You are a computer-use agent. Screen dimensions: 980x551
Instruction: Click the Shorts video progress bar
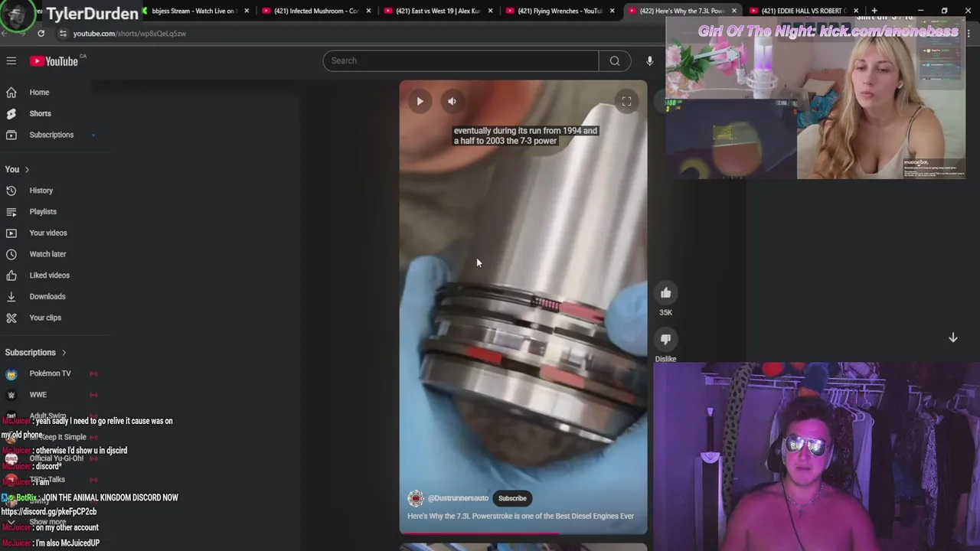(523, 532)
